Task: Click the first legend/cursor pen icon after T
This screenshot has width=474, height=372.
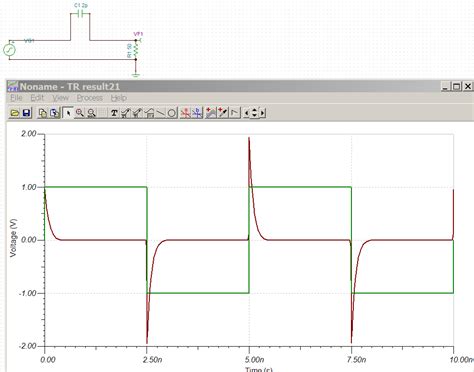Action: (125, 113)
